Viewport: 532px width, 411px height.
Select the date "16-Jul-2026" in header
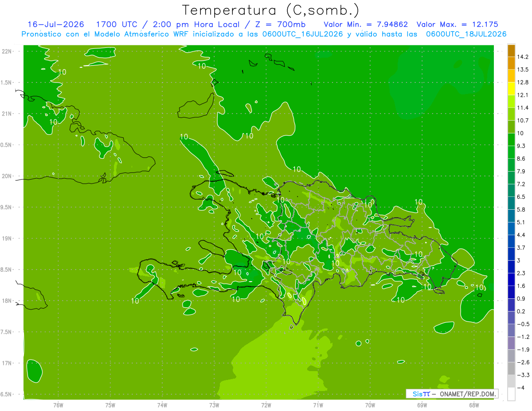tap(55, 24)
